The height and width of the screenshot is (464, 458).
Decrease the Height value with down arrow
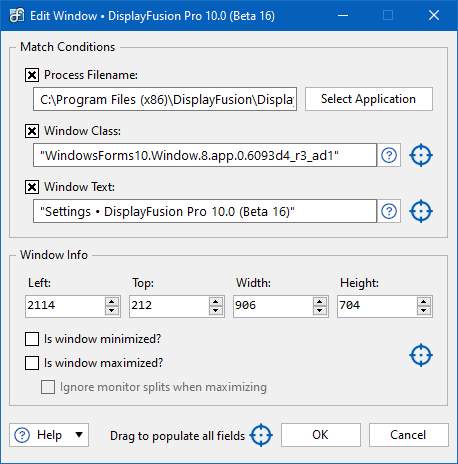(424, 311)
